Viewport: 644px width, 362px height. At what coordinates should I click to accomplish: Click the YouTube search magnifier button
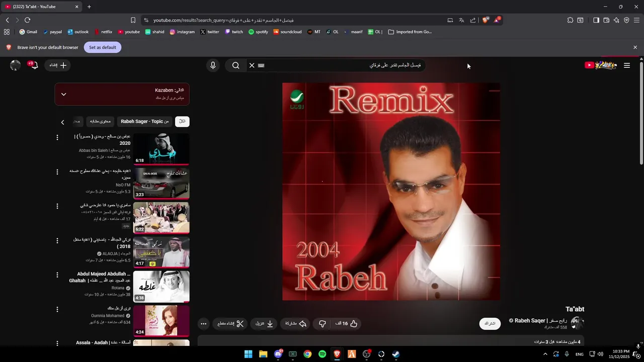[235, 65]
